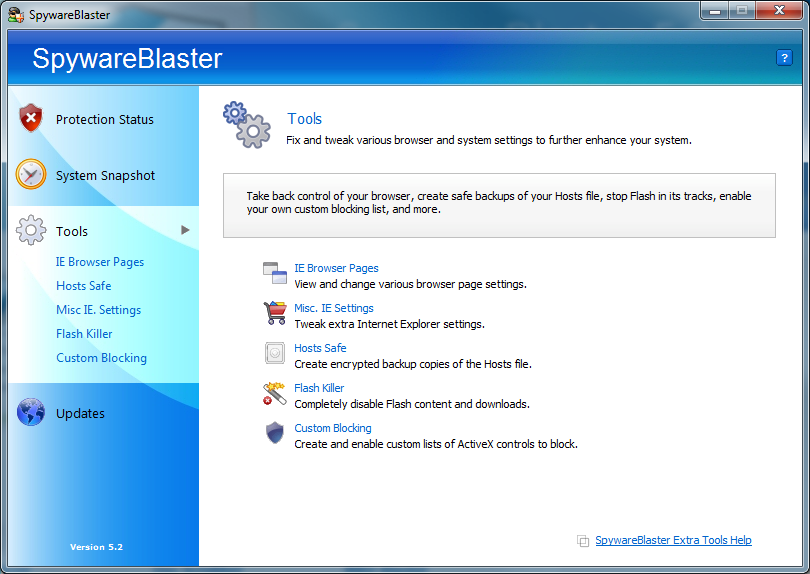Click the Tools heading in main panel
The image size is (810, 574).
tap(304, 119)
